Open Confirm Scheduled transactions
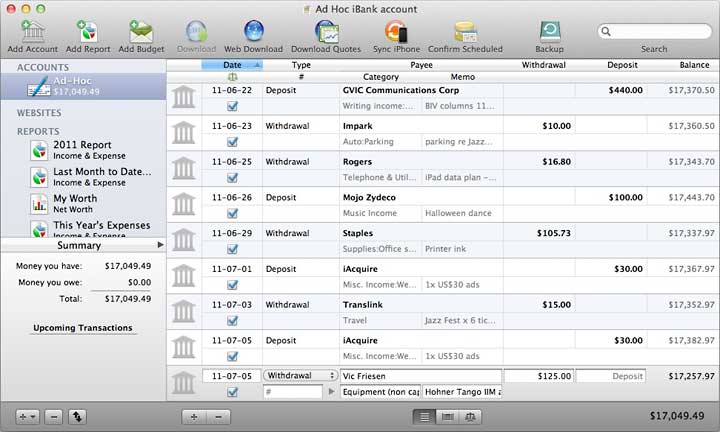The width and height of the screenshot is (720, 432). (465, 33)
